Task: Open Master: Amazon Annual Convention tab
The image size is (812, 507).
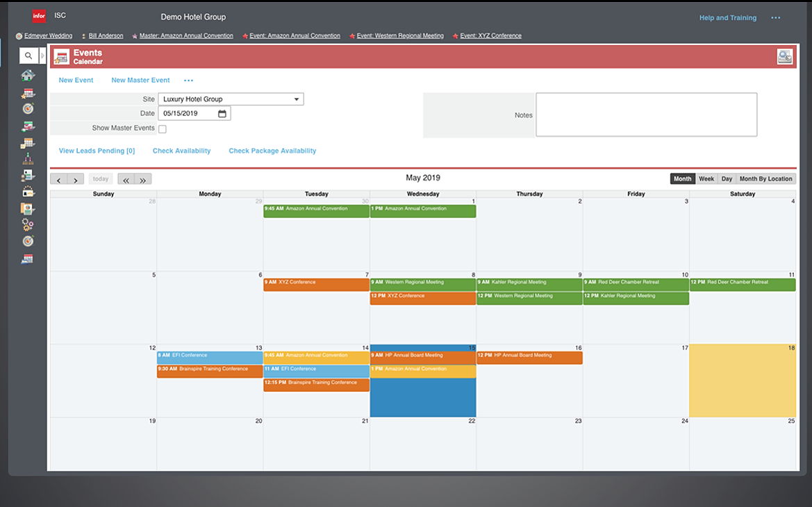Action: (x=186, y=35)
